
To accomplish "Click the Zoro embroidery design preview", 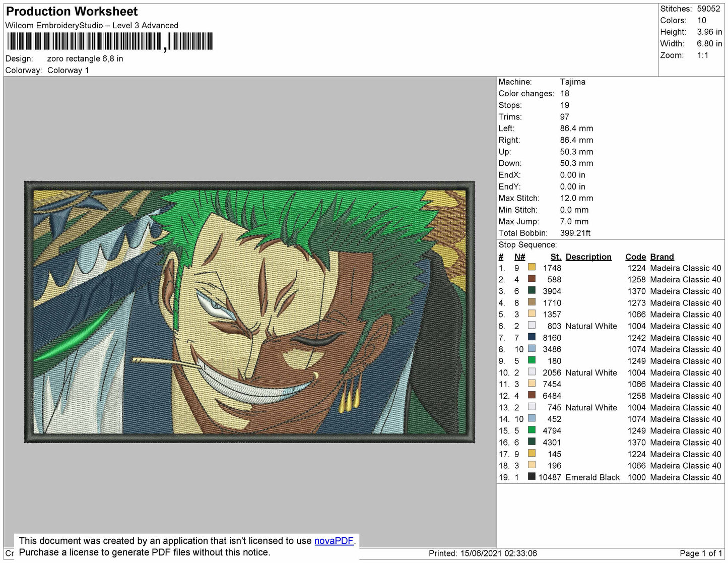I will (x=249, y=312).
